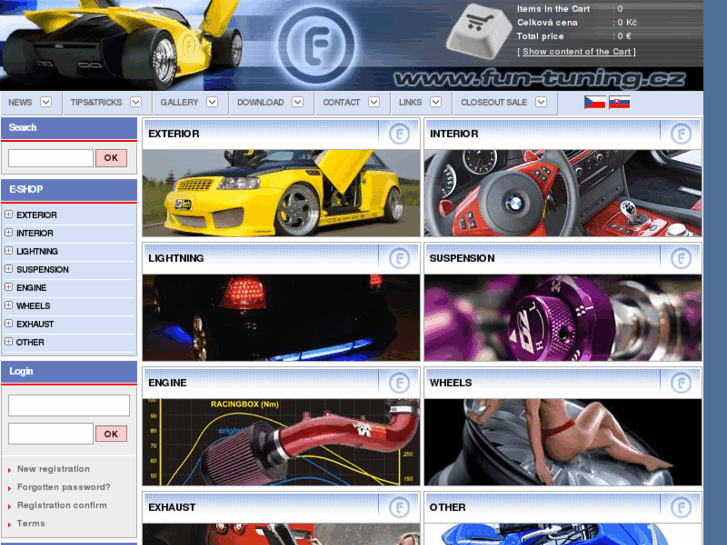Focus the Search text field
Image resolution: width=727 pixels, height=545 pixels.
(x=51, y=158)
